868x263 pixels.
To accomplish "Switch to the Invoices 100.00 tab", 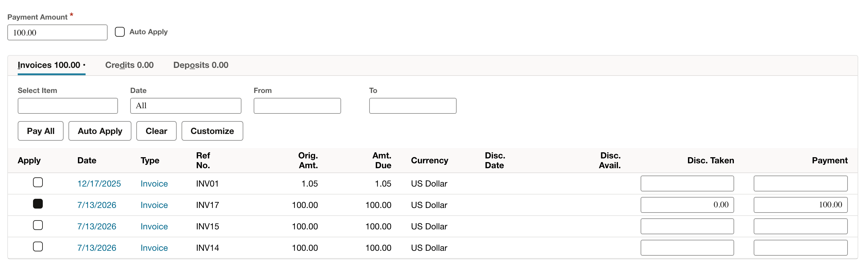I will point(51,65).
